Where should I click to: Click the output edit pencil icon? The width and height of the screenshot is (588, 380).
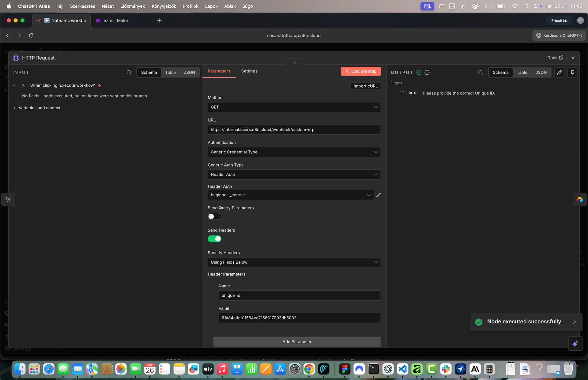coord(559,73)
